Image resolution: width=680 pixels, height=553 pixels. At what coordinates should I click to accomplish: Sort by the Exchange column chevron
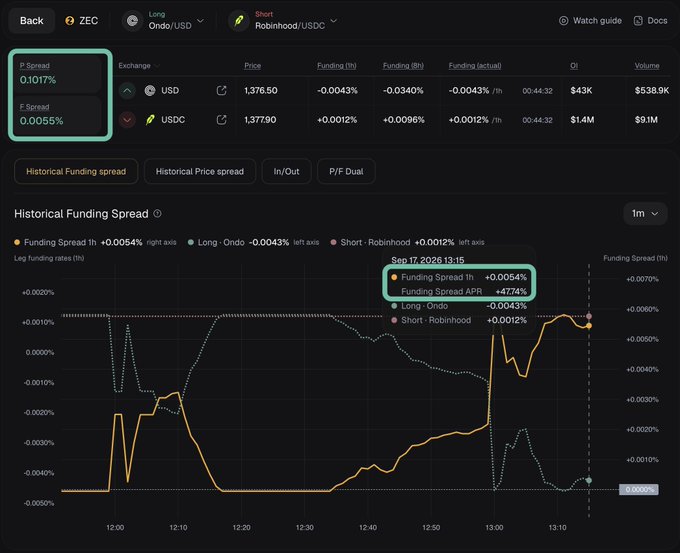157,65
